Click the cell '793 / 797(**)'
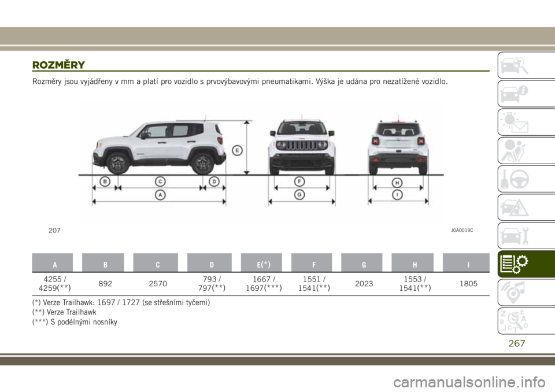The height and width of the screenshot is (392, 555). pyautogui.click(x=212, y=284)
